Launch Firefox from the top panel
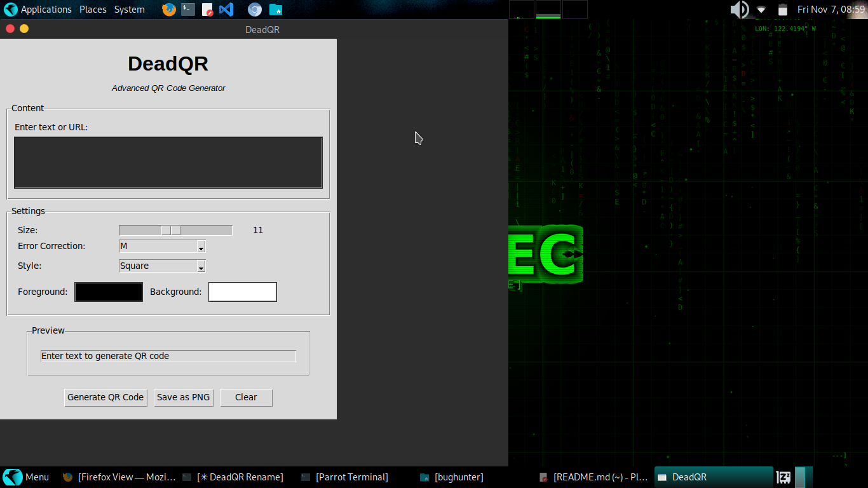 point(168,10)
